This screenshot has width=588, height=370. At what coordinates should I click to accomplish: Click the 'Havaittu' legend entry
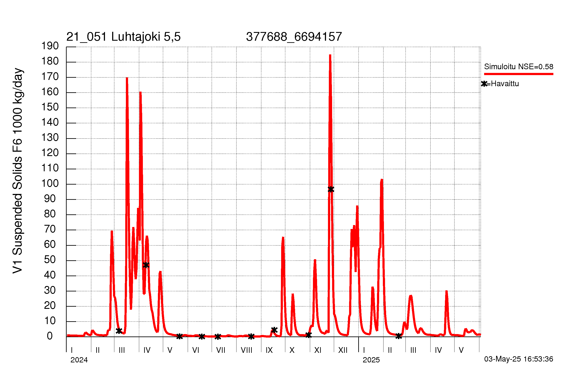(505, 84)
